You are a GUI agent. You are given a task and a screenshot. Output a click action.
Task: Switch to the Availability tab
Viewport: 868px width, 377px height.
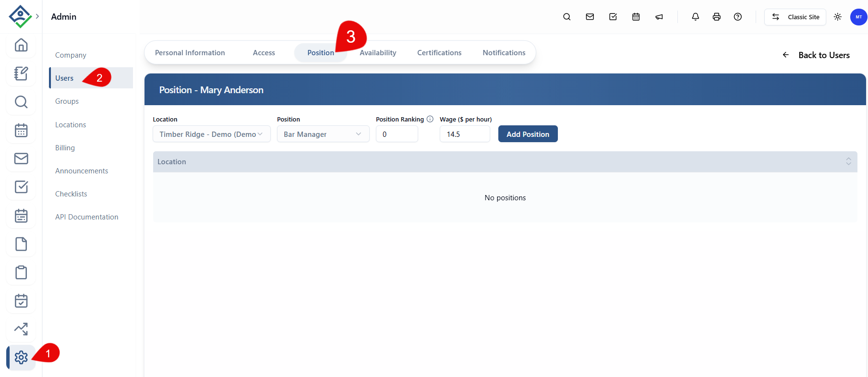378,53
